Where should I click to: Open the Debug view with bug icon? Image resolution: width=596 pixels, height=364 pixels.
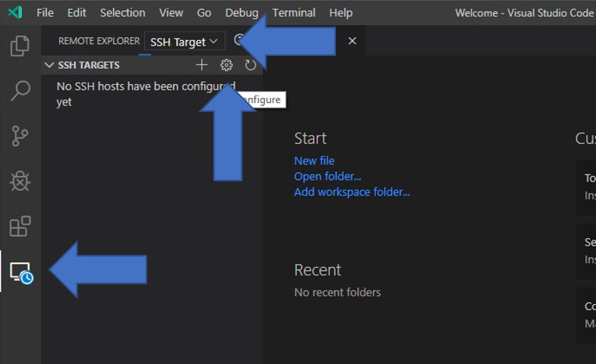(20, 180)
